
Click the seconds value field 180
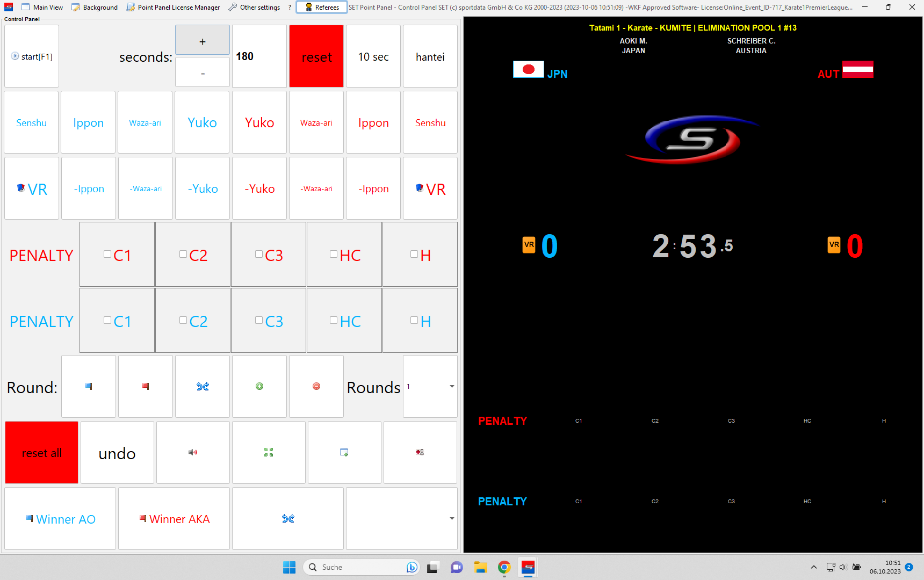(259, 56)
